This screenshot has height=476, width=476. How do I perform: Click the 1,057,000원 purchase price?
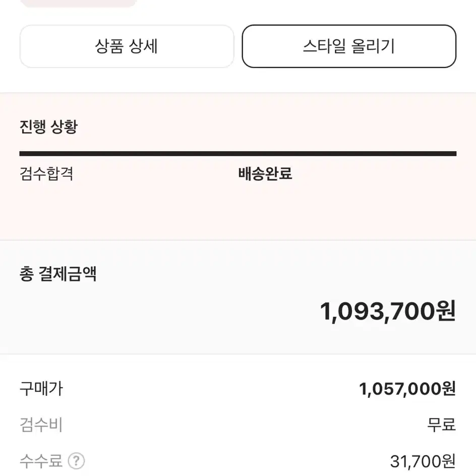407,389
